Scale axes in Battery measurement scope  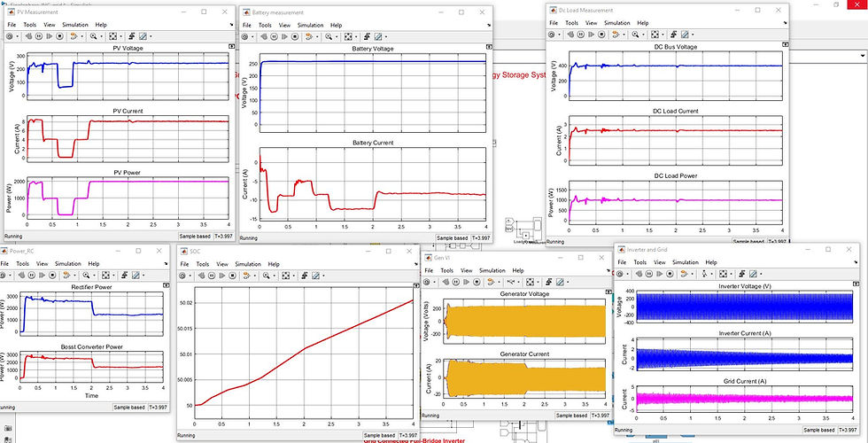point(348,36)
